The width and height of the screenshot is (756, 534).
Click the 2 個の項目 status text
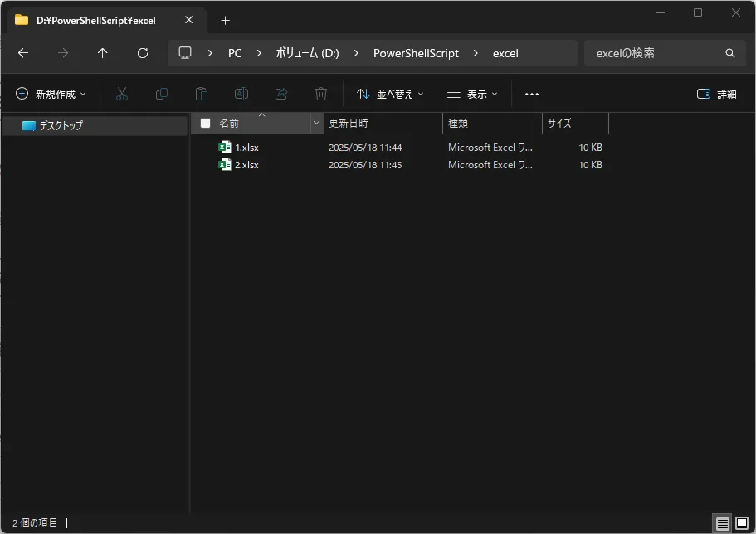35,523
